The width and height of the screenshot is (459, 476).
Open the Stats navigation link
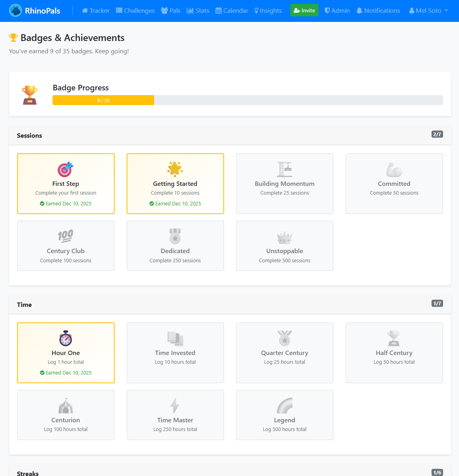click(198, 11)
